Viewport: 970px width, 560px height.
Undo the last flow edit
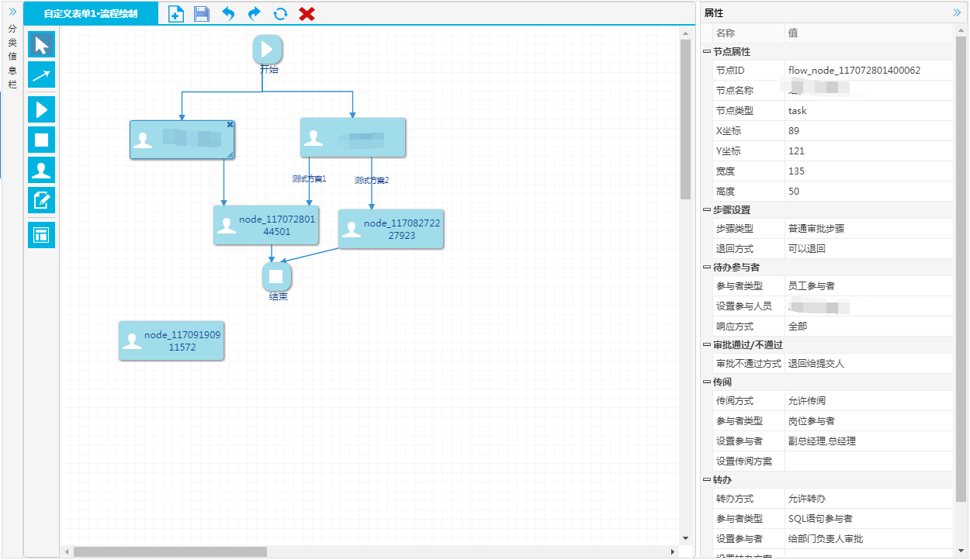click(228, 14)
